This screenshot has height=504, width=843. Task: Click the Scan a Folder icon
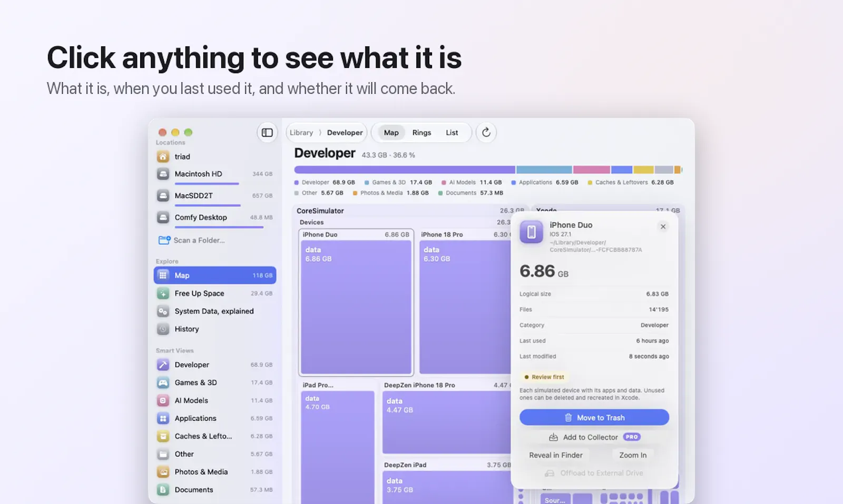(164, 240)
